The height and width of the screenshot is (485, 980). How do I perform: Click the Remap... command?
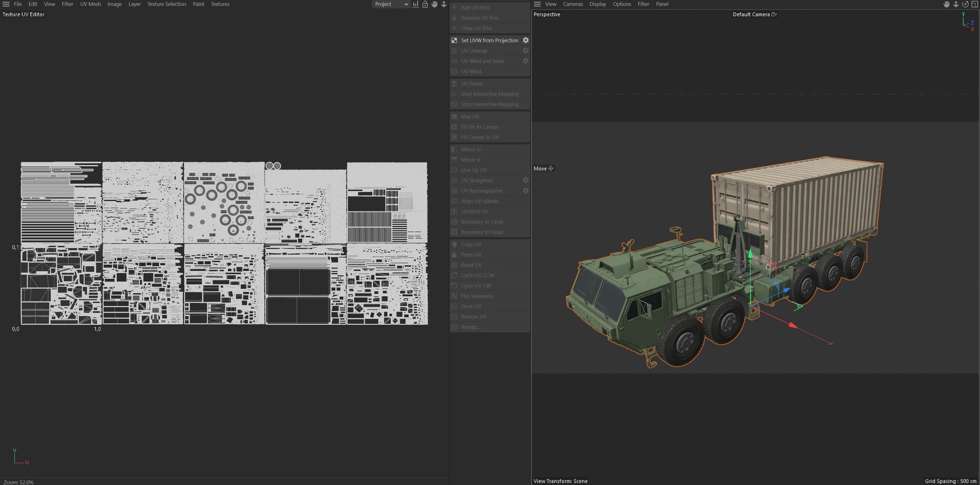click(x=489, y=327)
